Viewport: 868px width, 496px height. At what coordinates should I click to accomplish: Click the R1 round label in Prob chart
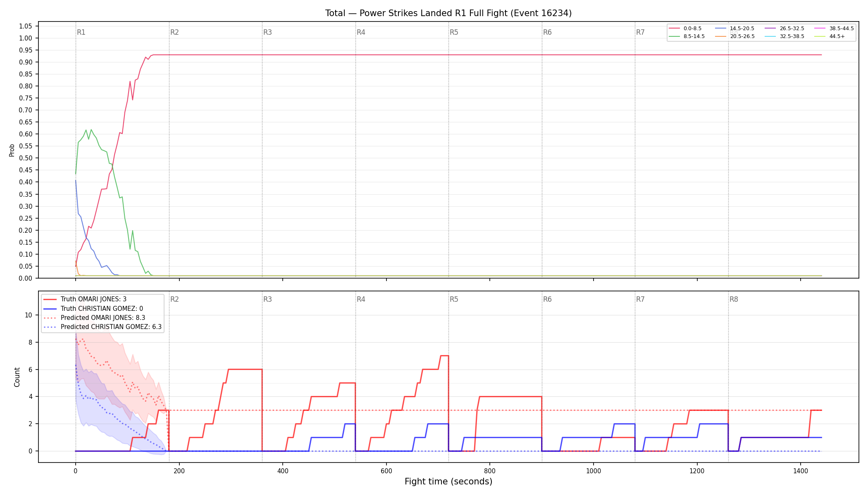pos(81,32)
